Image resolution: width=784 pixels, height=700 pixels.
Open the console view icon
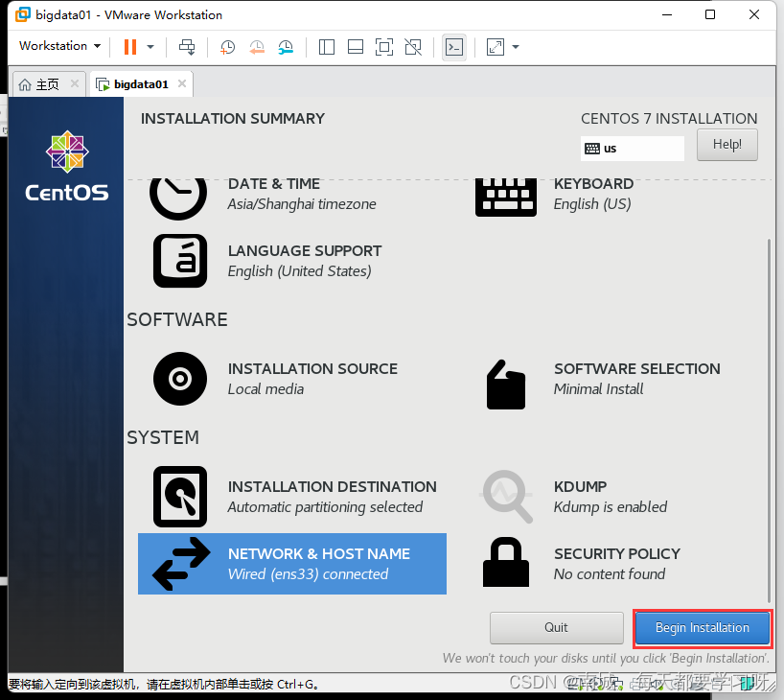pyautogui.click(x=454, y=47)
